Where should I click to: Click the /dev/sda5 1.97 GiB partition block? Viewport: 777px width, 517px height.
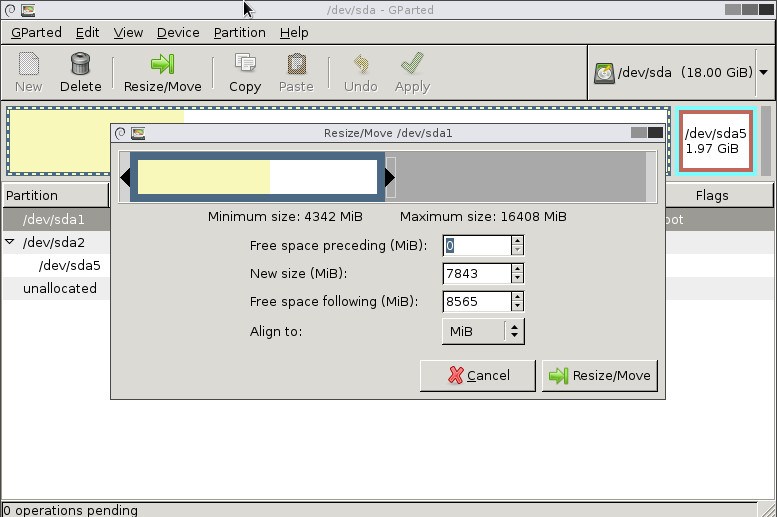point(716,141)
